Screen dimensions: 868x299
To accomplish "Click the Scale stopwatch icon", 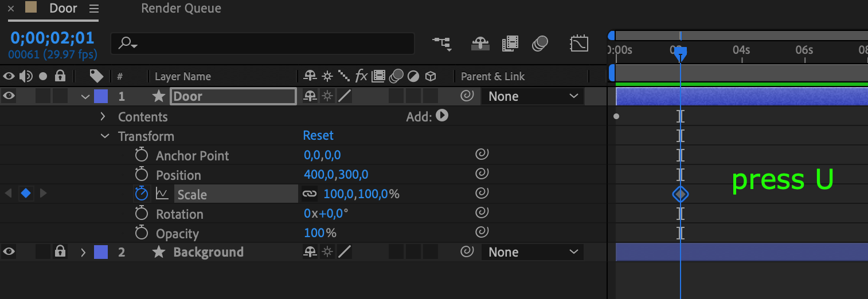I will coord(142,194).
